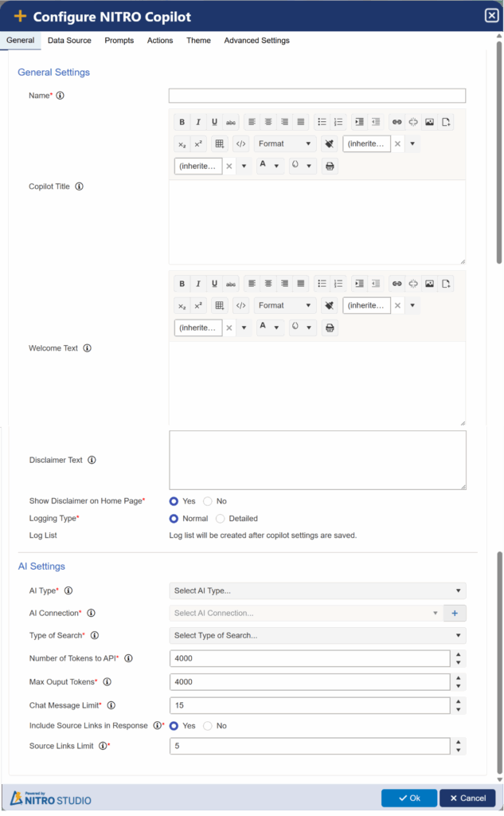Screen dimensions: 504x816
Task: Click Number of Tokens to API field
Action: coord(310,658)
